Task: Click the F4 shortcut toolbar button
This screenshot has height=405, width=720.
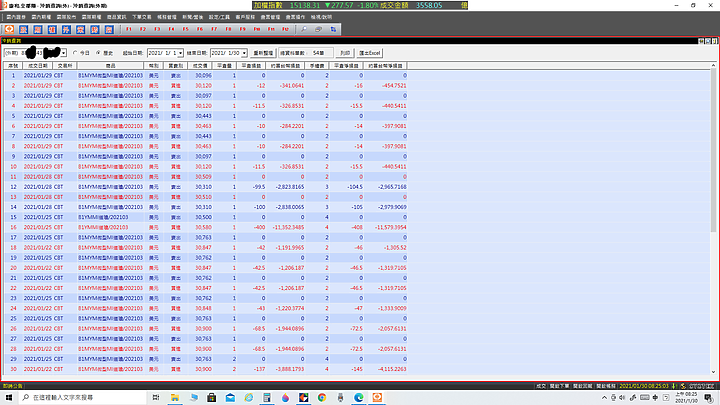Action: [171, 29]
